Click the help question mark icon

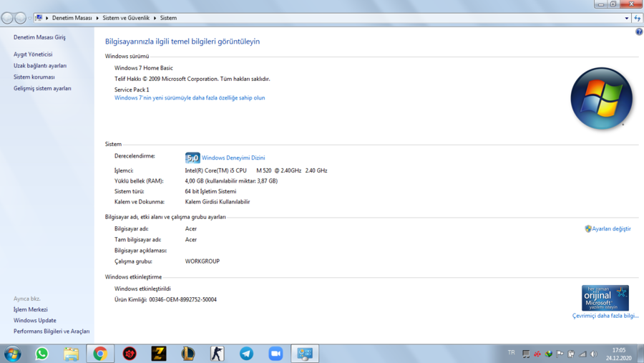639,32
